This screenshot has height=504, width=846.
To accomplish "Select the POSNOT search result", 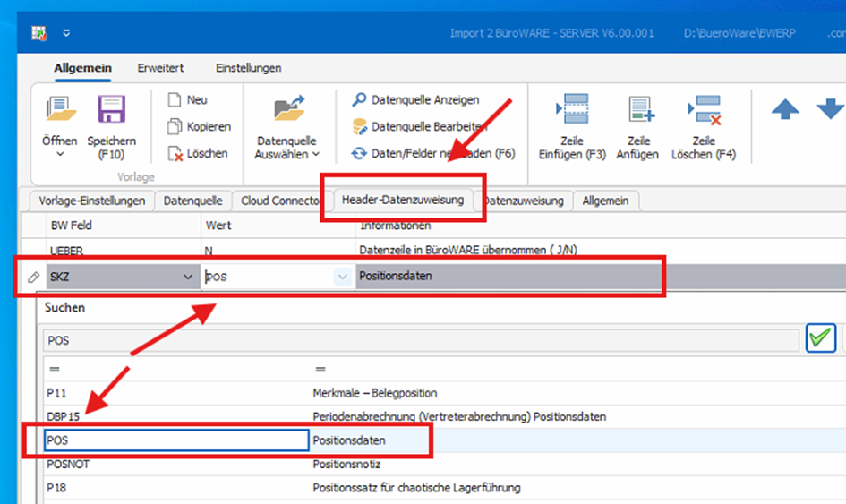I will (x=68, y=464).
